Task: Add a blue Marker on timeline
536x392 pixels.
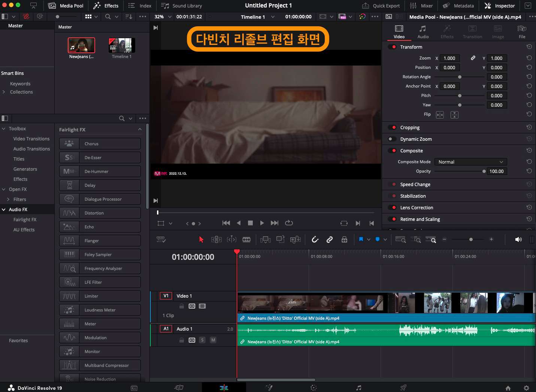Action: (378, 239)
